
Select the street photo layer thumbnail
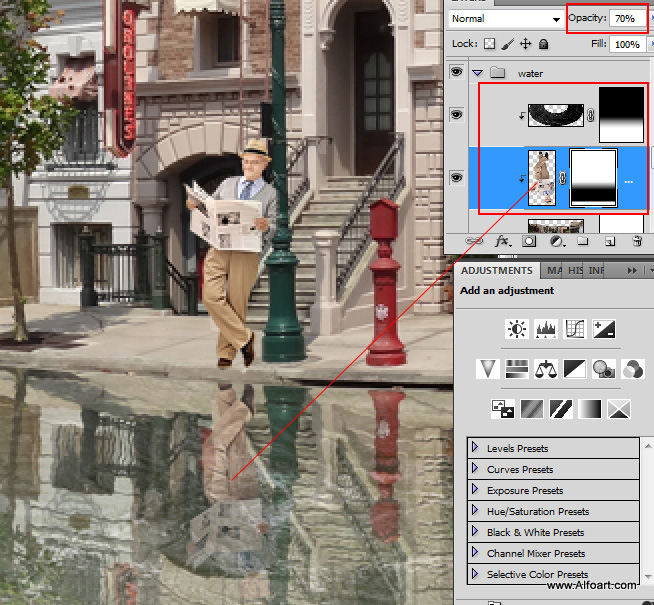tap(556, 226)
